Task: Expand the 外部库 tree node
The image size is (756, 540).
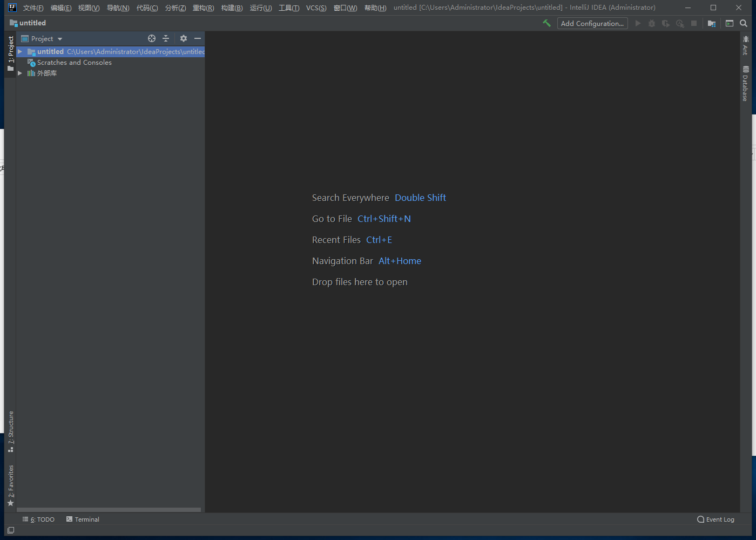Action: [x=20, y=73]
